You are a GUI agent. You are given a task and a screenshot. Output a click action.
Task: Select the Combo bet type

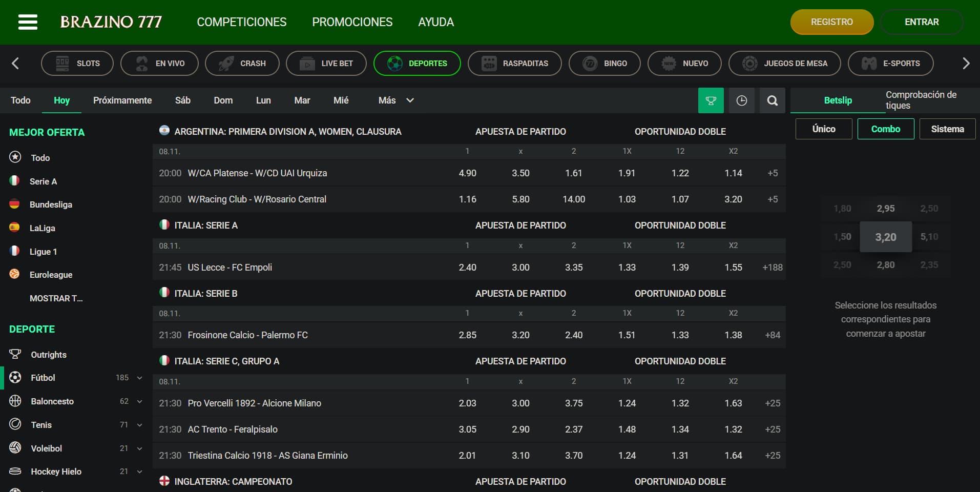[x=886, y=129]
